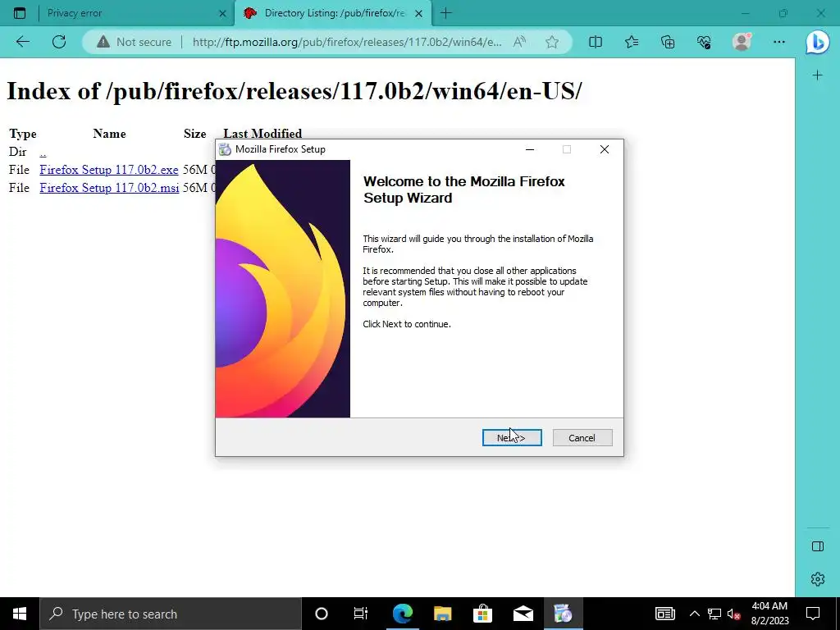The width and height of the screenshot is (840, 630).
Task: Go to parent directory '..' link
Action: 43,152
